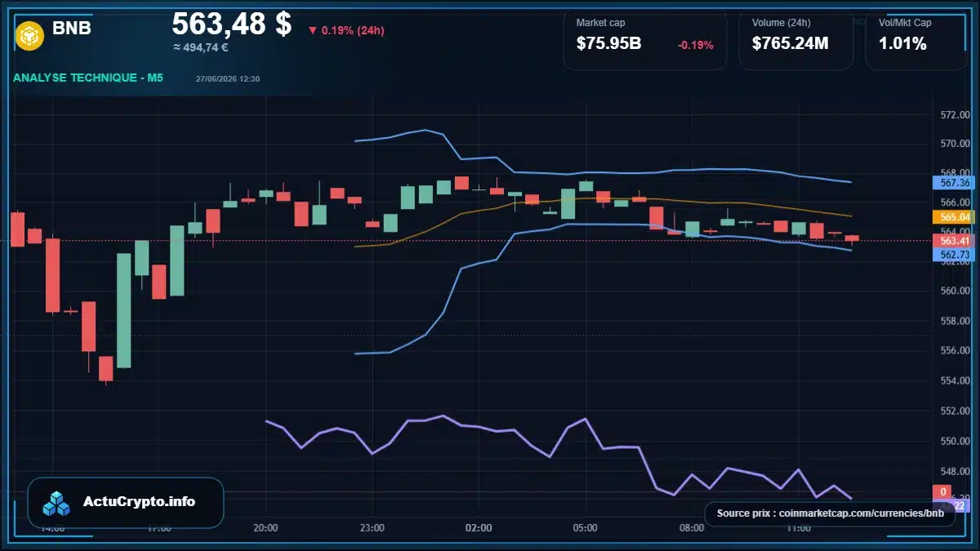The width and height of the screenshot is (980, 551).
Task: Click the 570.00 price axis label
Action: [x=955, y=144]
